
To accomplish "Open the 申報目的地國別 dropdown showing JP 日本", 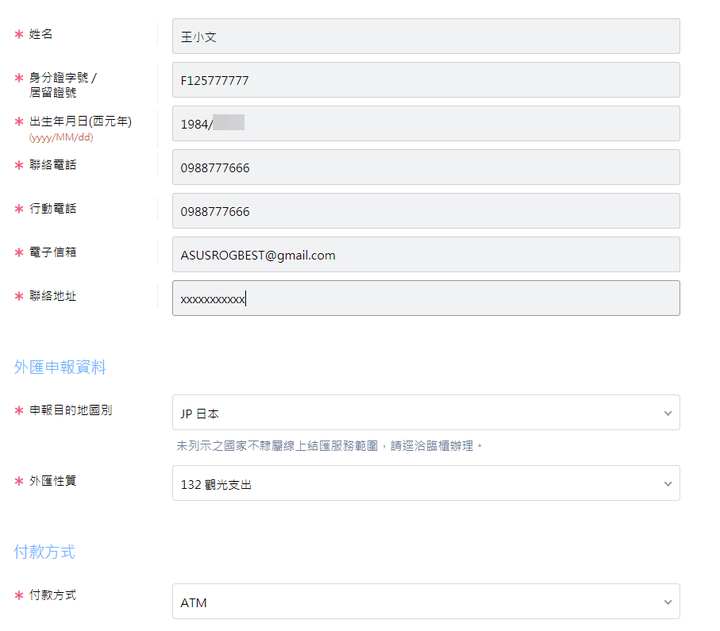I will tap(426, 412).
